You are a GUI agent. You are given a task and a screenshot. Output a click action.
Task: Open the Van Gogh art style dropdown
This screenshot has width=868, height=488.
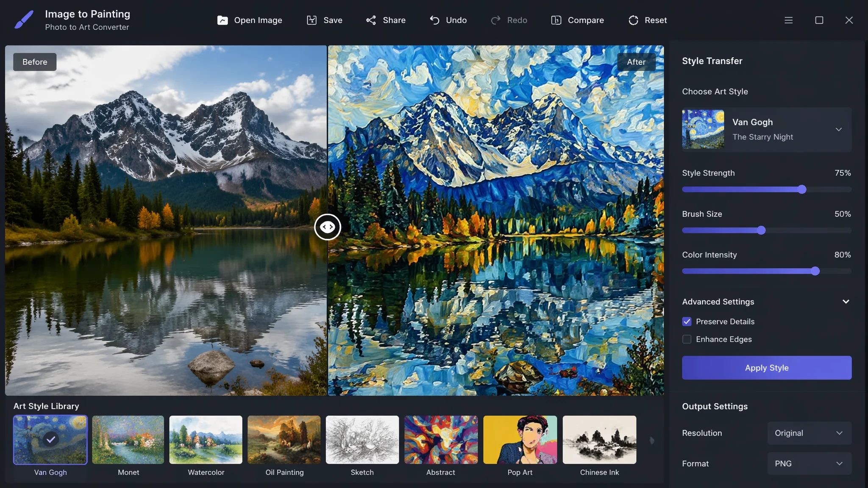click(767, 129)
